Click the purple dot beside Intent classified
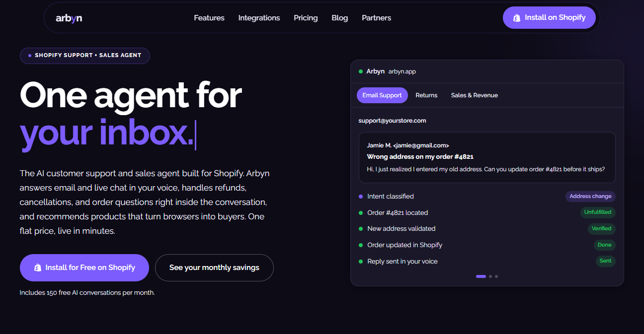Screen dimensions: 644x334 pyautogui.click(x=361, y=197)
